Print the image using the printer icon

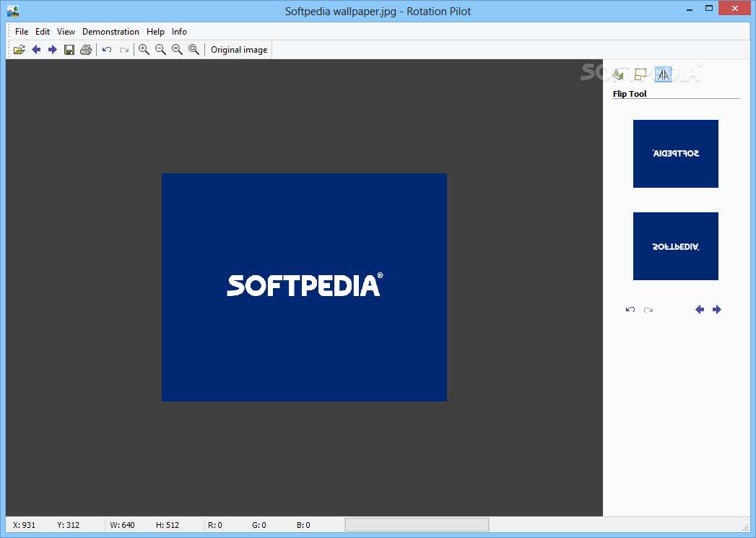coord(86,50)
